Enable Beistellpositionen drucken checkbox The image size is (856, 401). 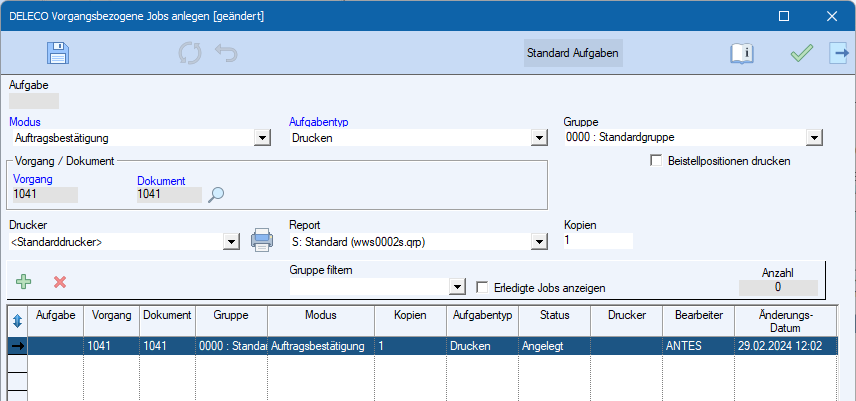pyautogui.click(x=657, y=160)
